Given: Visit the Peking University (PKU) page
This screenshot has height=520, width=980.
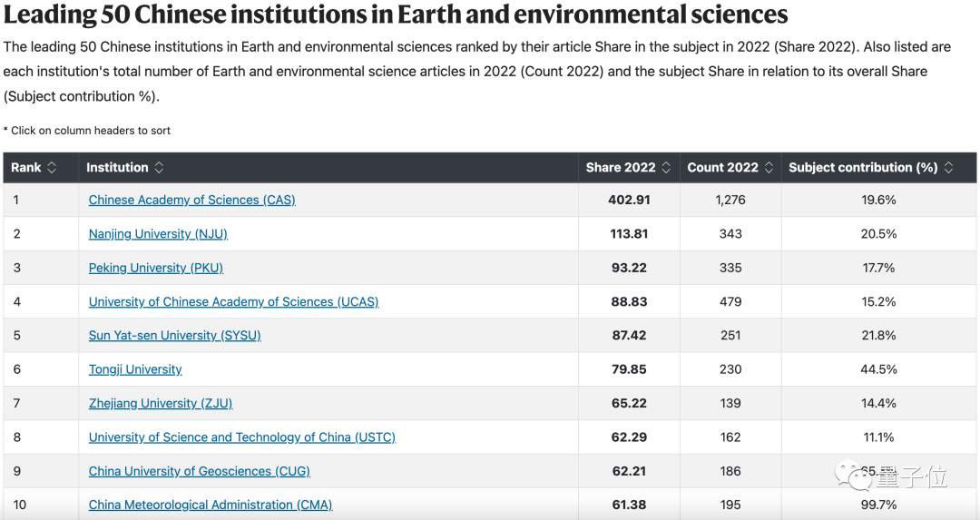Looking at the screenshot, I should tap(155, 268).
